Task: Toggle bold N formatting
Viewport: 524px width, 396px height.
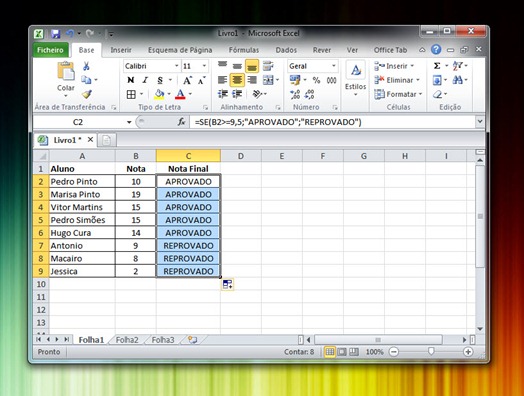Action: pyautogui.click(x=131, y=80)
